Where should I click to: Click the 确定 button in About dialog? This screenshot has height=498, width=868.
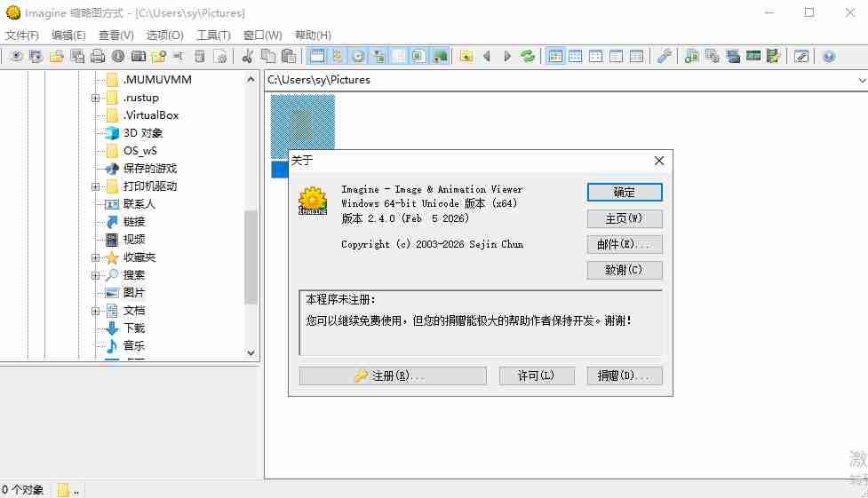point(625,193)
